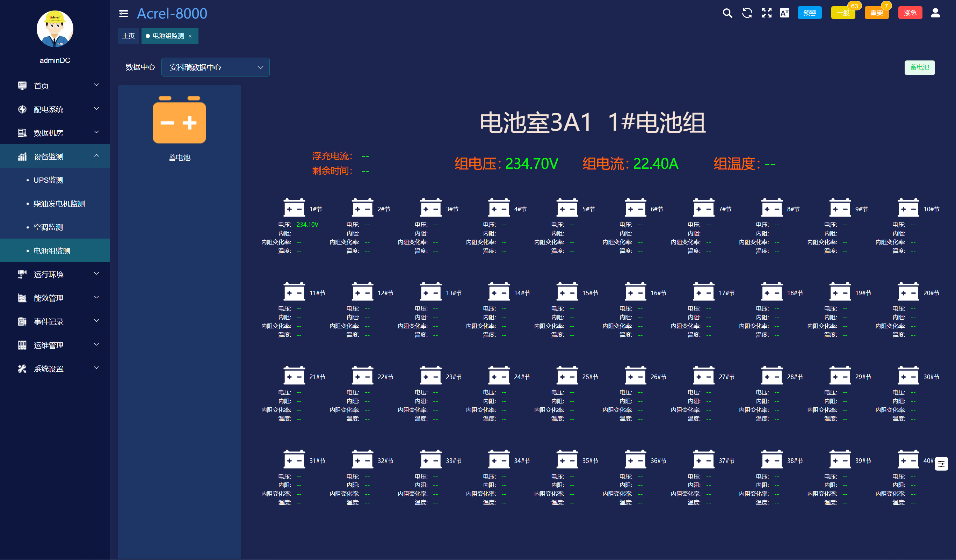
Task: Open the red 紧急 alarm button
Action: (910, 13)
